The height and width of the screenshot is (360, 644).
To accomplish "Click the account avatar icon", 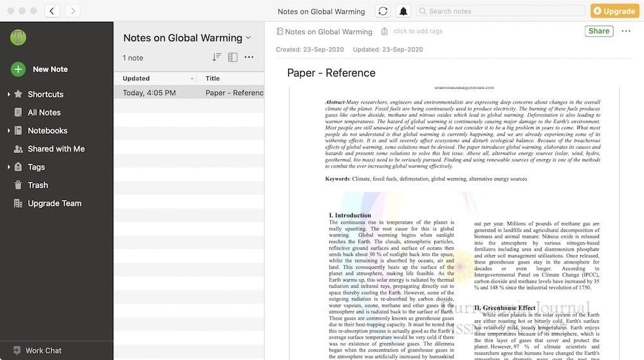I will point(18,37).
